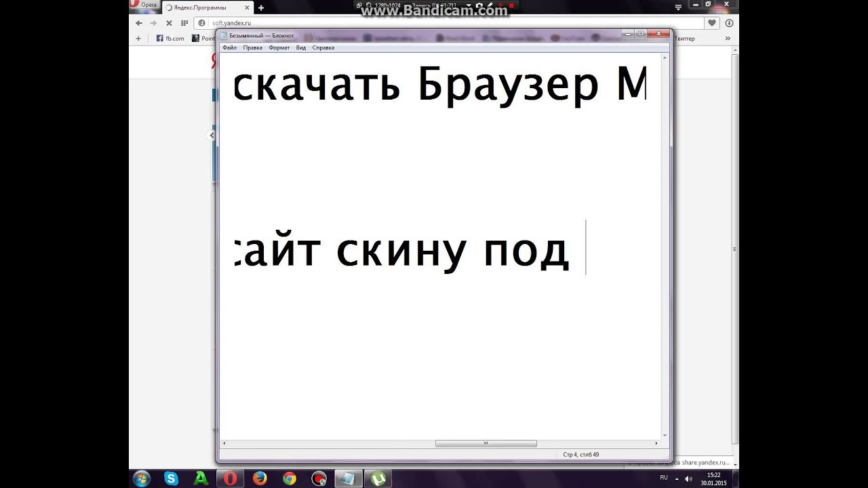Click the word скину in Notepad

click(402, 251)
